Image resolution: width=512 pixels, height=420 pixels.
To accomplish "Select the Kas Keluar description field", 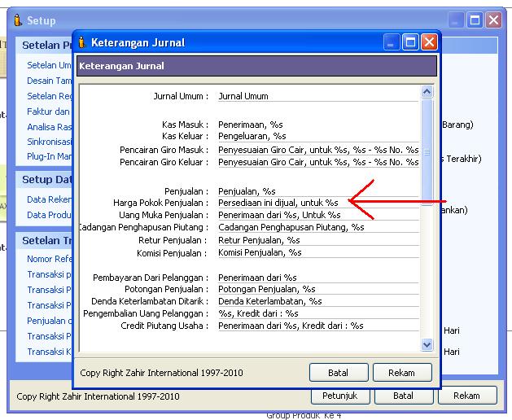I will [317, 136].
